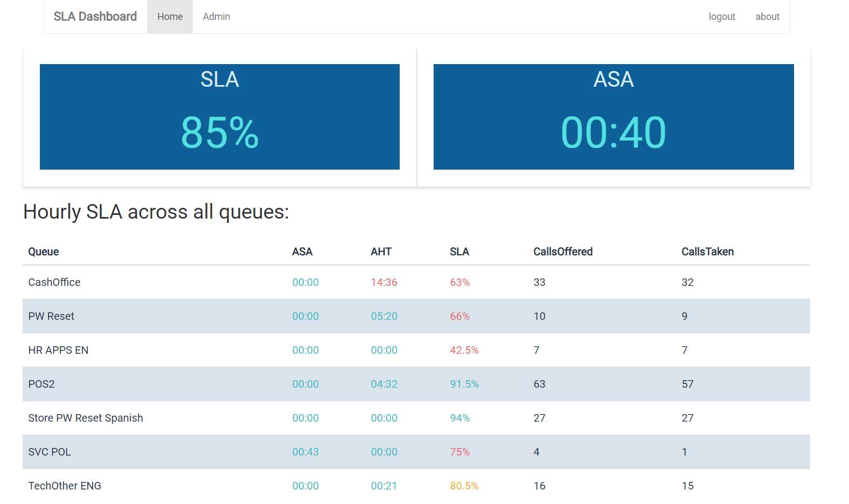Click the SLA column header in table

point(460,251)
